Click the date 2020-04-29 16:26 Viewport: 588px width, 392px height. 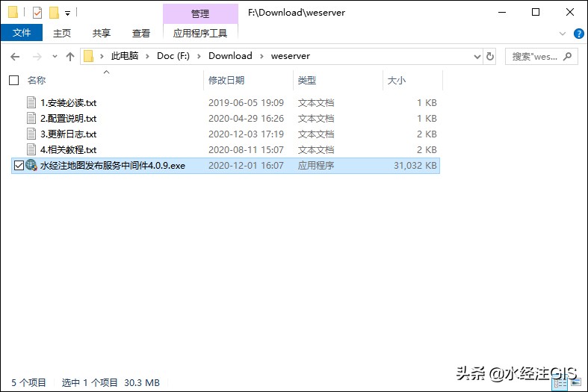(246, 119)
